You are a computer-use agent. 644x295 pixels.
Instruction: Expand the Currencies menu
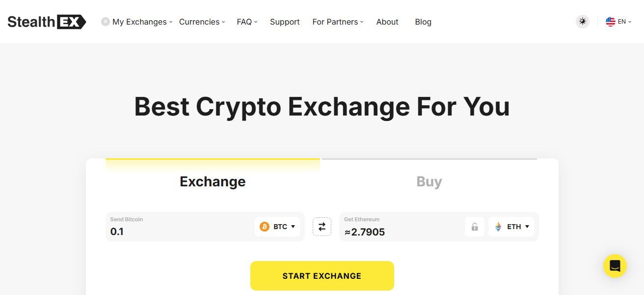pos(202,22)
